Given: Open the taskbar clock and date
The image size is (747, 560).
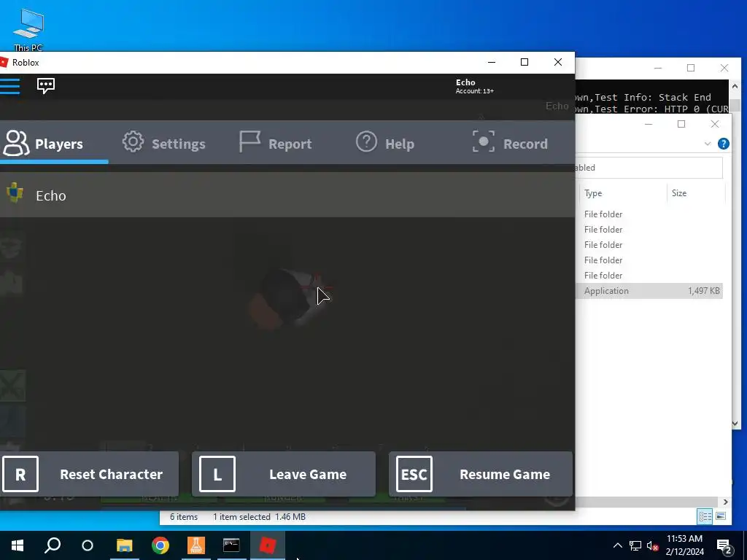Looking at the screenshot, I should (684, 545).
